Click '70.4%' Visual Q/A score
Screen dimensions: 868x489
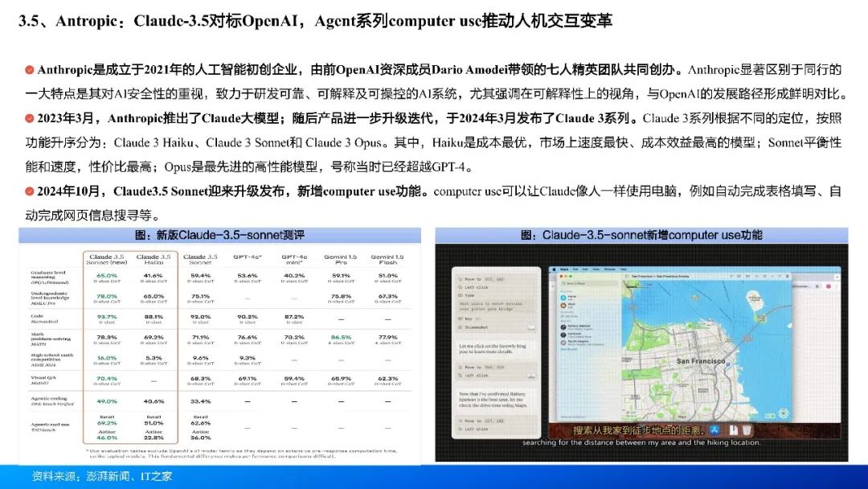(x=107, y=379)
